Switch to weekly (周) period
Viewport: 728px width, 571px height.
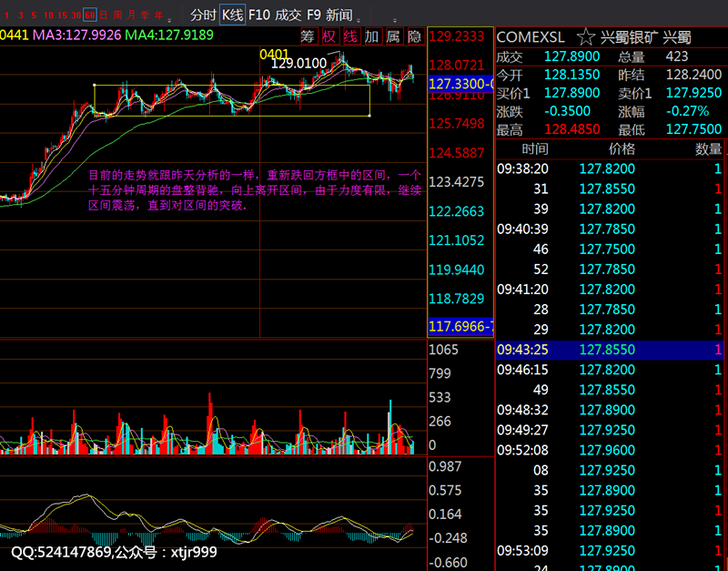(117, 15)
